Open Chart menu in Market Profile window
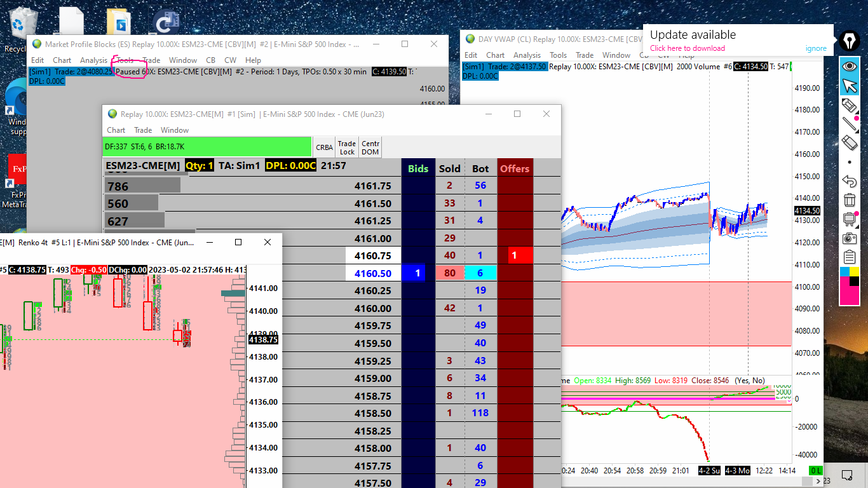868x488 pixels. [x=62, y=60]
